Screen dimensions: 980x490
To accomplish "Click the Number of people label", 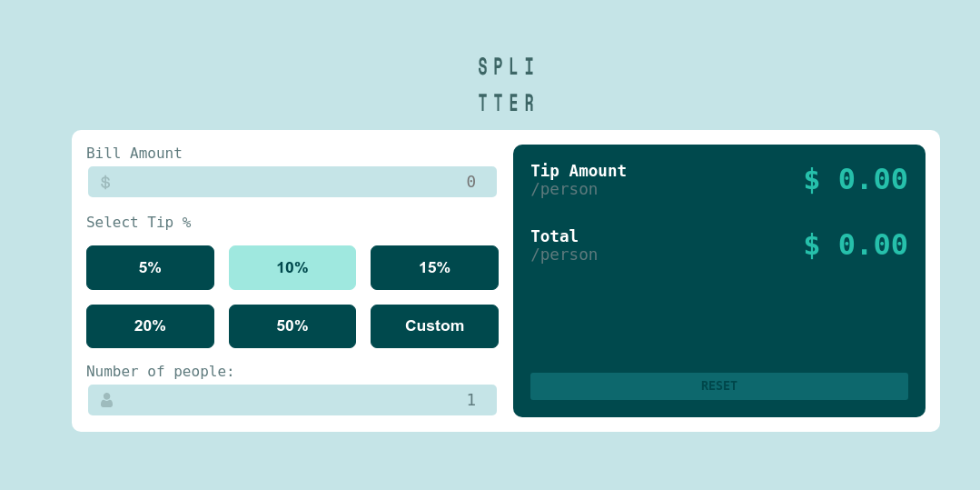I will 160,371.
